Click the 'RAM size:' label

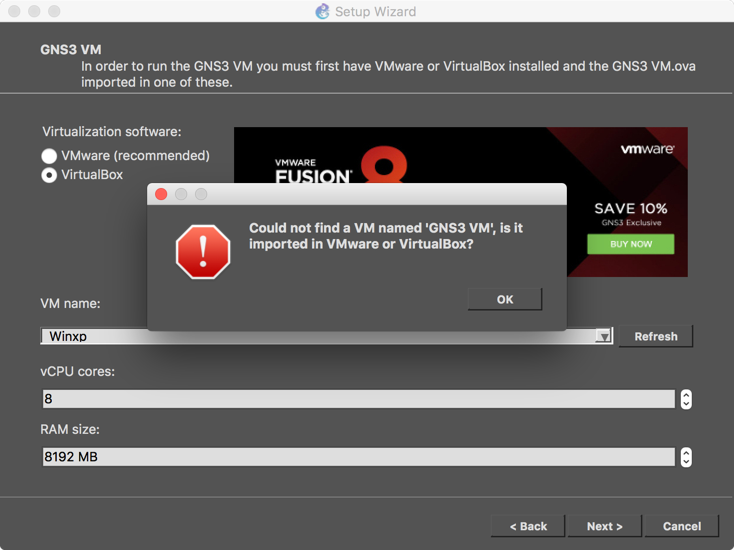[70, 429]
